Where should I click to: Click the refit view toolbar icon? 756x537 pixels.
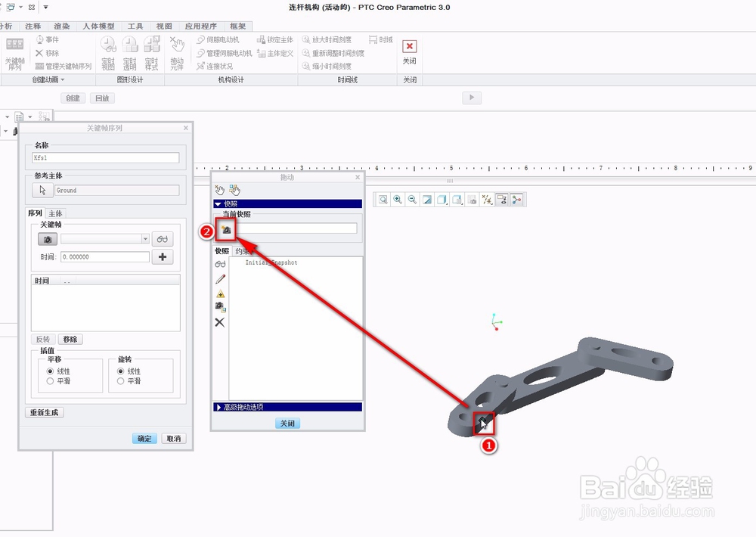383,200
